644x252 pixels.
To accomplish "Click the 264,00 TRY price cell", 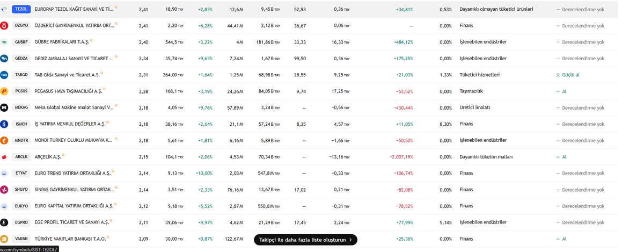I will tap(174, 75).
